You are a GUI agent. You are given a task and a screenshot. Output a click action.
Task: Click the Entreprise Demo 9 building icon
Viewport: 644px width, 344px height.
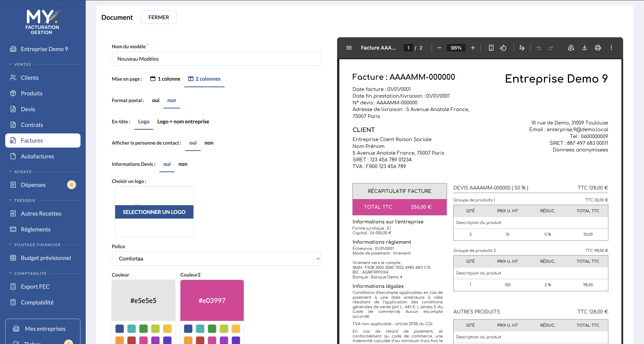pos(13,49)
